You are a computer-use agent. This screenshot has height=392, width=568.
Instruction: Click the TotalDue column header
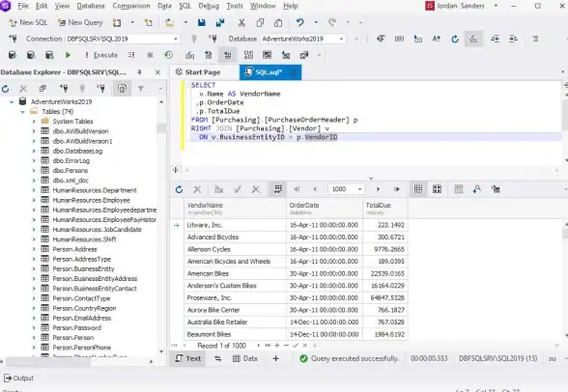[x=385, y=209]
